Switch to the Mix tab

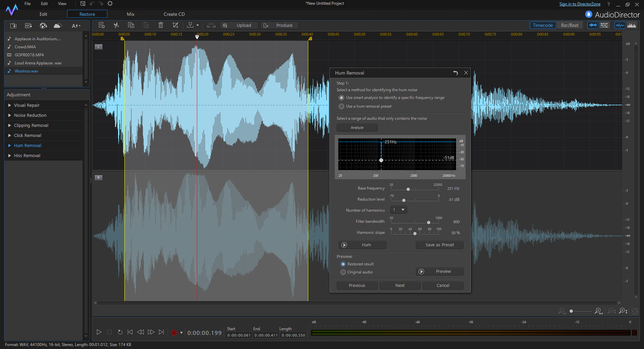(x=130, y=14)
